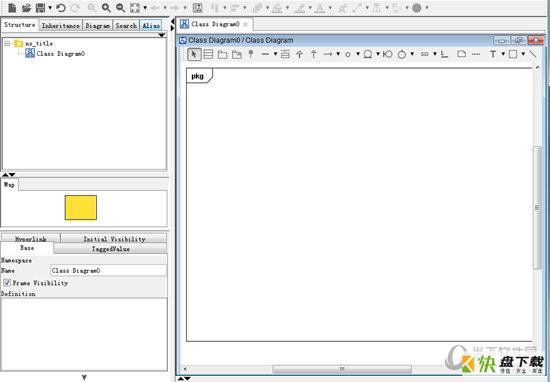This screenshot has width=550, height=382.
Task: Select the Base property tab
Action: [x=27, y=248]
